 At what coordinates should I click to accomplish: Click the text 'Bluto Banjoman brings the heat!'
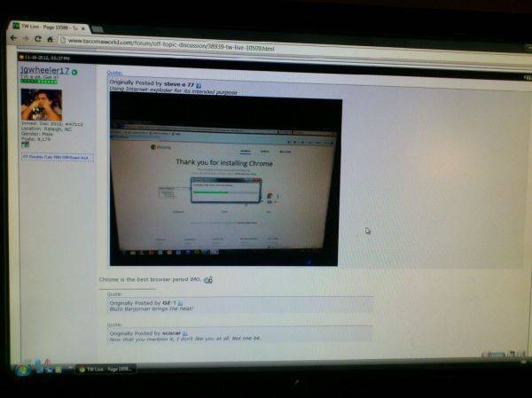pyautogui.click(x=152, y=309)
